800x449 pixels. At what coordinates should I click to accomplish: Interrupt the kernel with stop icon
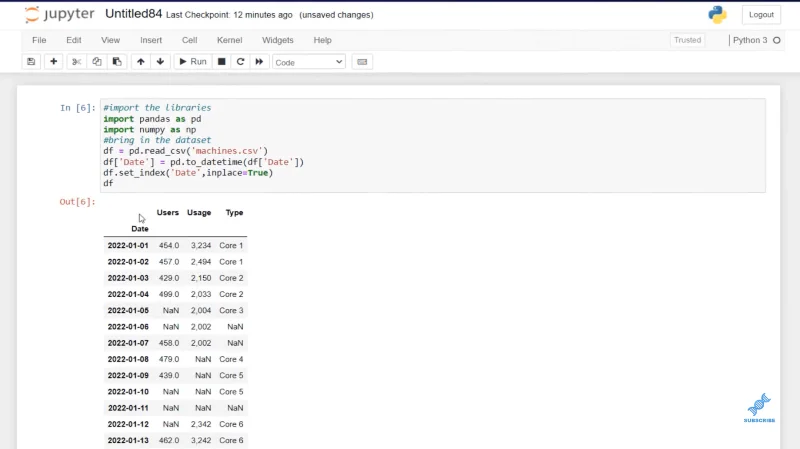(221, 62)
